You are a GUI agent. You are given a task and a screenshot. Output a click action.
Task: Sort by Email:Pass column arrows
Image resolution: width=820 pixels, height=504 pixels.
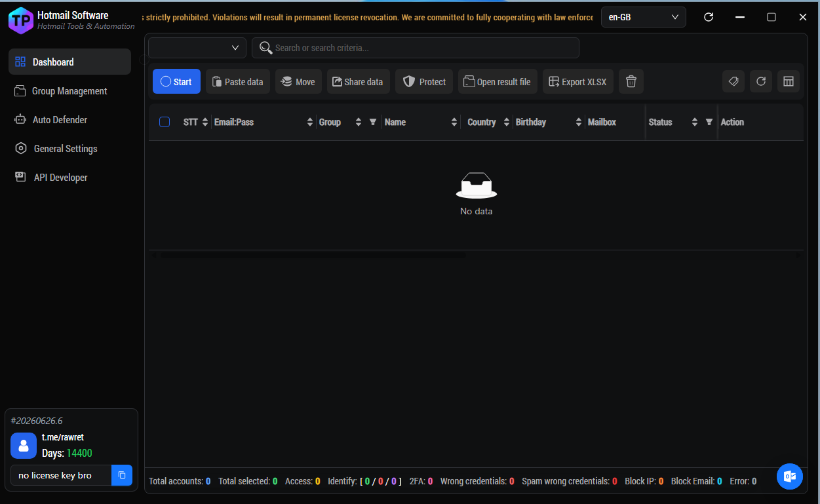[310, 123]
